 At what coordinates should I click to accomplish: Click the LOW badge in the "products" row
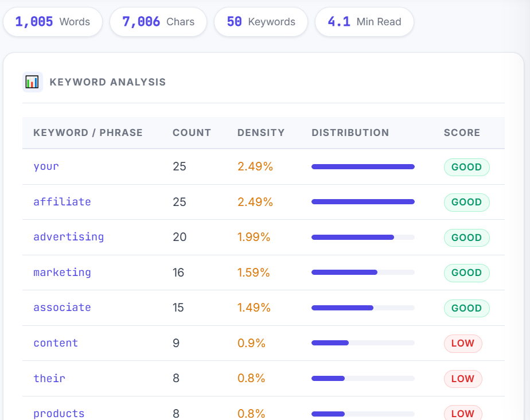pos(463,414)
